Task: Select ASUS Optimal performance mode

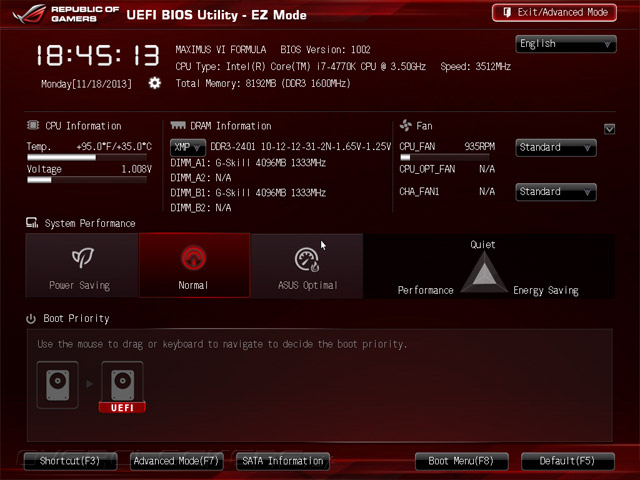Action: 307,265
